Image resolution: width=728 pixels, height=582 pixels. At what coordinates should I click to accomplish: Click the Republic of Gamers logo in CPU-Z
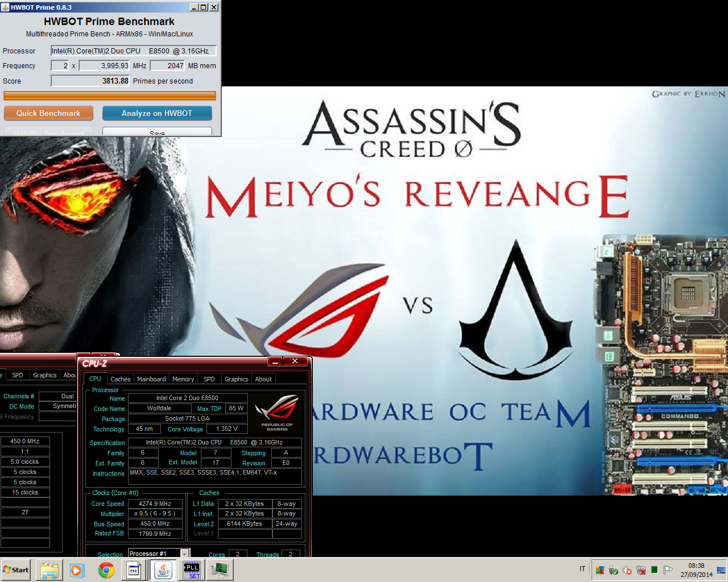(x=277, y=413)
